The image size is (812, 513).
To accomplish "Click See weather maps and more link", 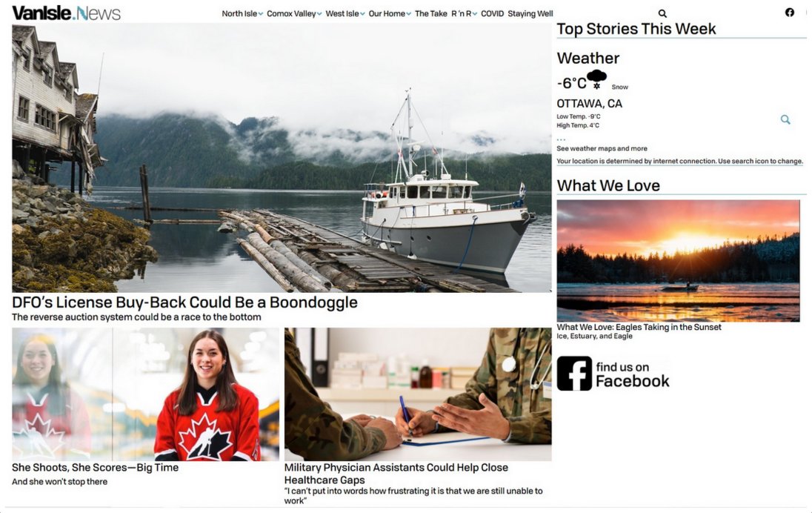I will (x=602, y=148).
